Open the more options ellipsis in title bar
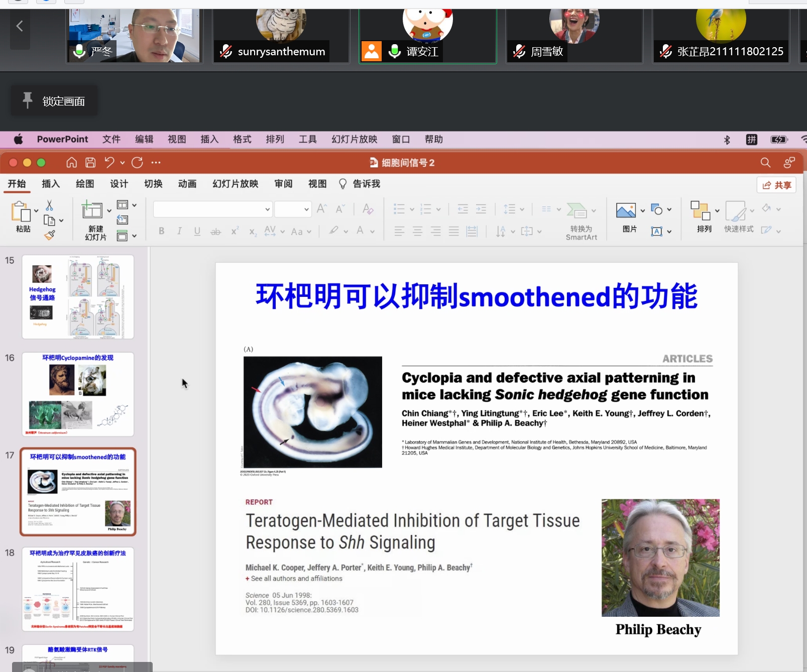The width and height of the screenshot is (807, 672). point(156,162)
